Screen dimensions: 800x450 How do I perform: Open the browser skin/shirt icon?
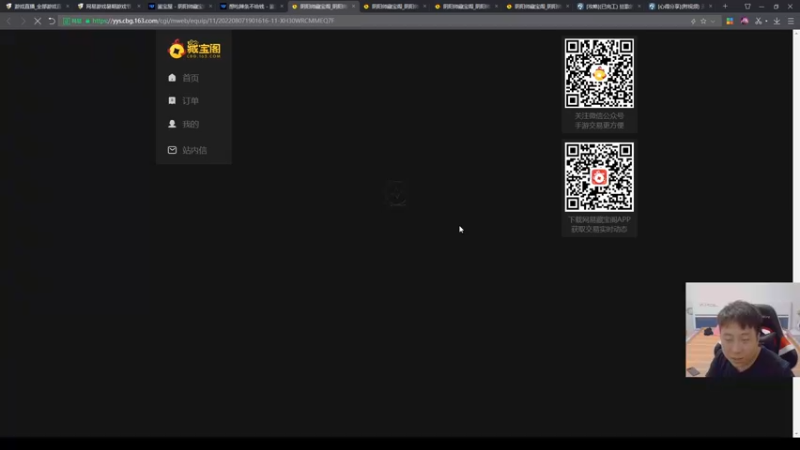coord(747,6)
